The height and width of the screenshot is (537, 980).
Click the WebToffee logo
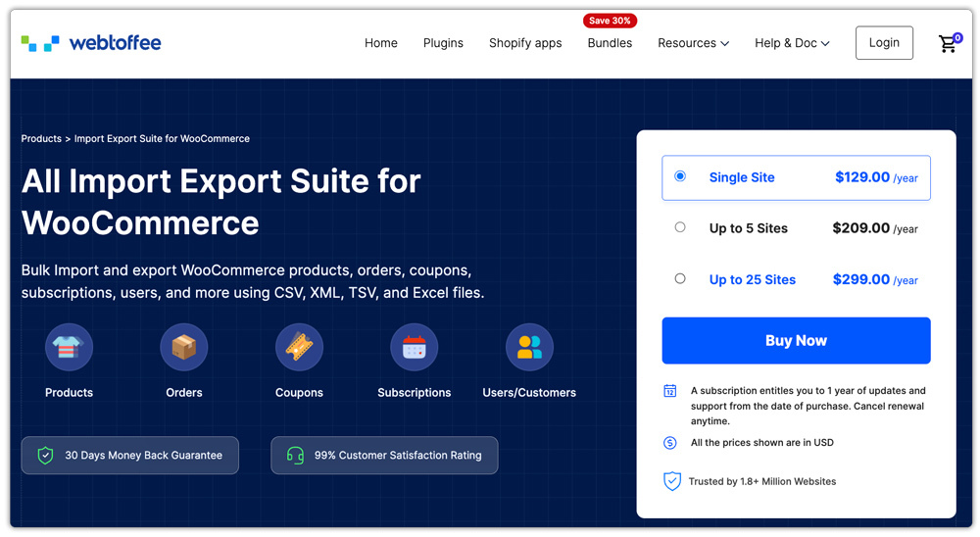tap(91, 42)
